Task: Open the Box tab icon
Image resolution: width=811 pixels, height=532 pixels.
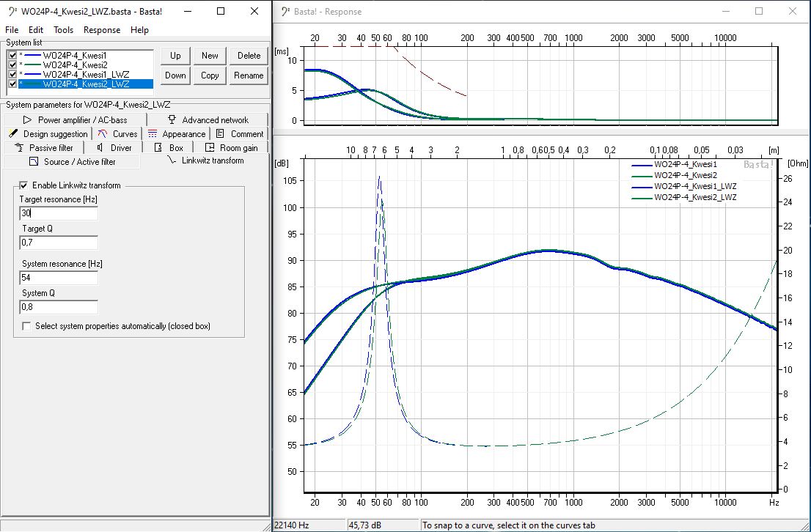Action: click(158, 148)
